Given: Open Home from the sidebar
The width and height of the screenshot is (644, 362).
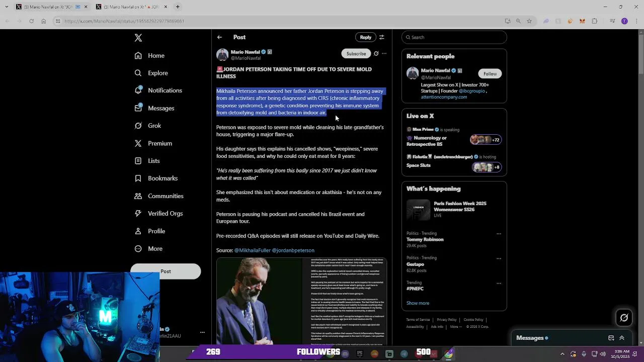Looking at the screenshot, I should click(149, 55).
